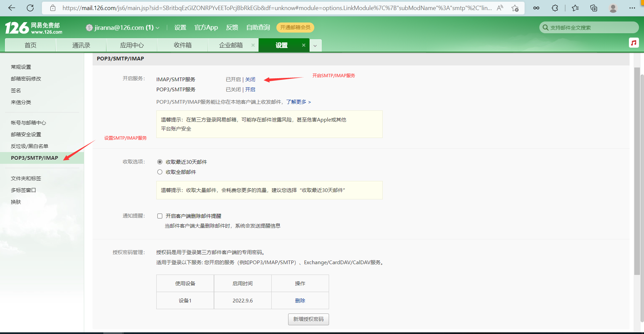The height and width of the screenshot is (334, 644).
Task: Click the 设备1 table cell
Action: click(185, 300)
